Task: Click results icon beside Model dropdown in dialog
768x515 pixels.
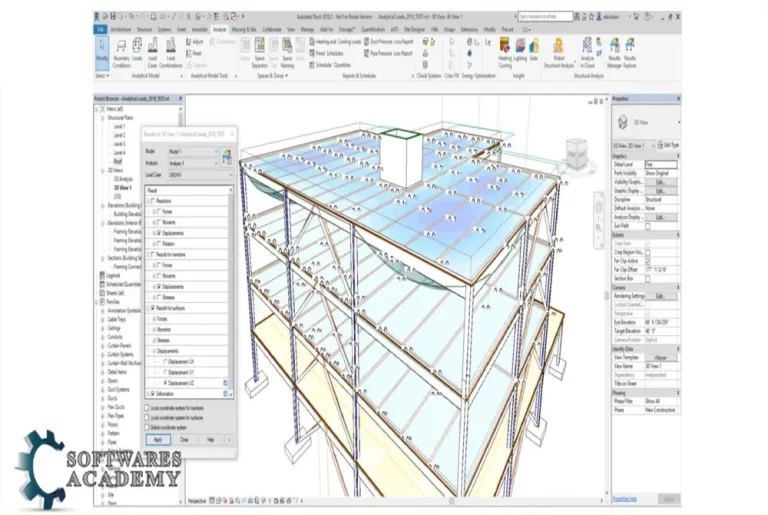Action: (x=226, y=157)
